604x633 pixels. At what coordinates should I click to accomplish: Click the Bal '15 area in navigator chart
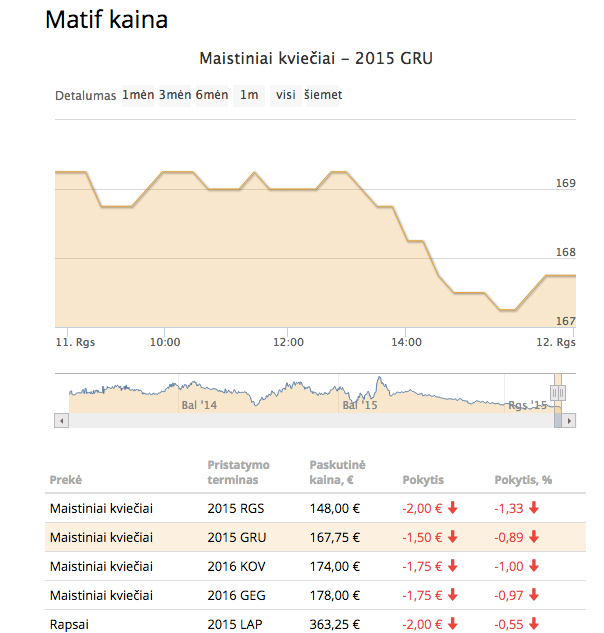[x=360, y=405]
